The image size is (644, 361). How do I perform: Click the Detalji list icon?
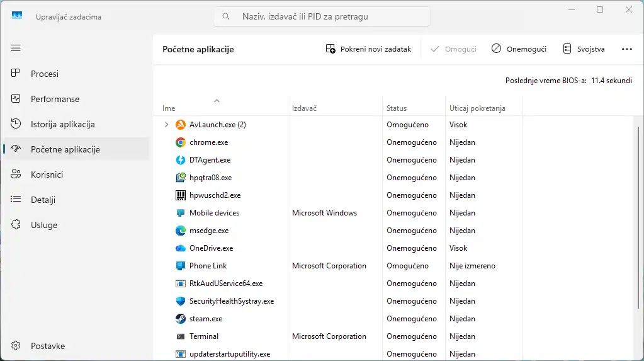[16, 200]
